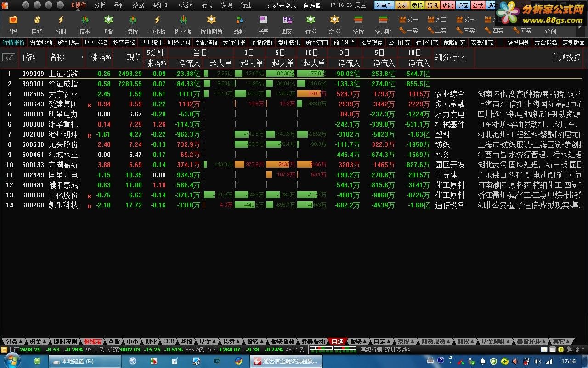Select the 短线宝 bottom tab

[92, 341]
